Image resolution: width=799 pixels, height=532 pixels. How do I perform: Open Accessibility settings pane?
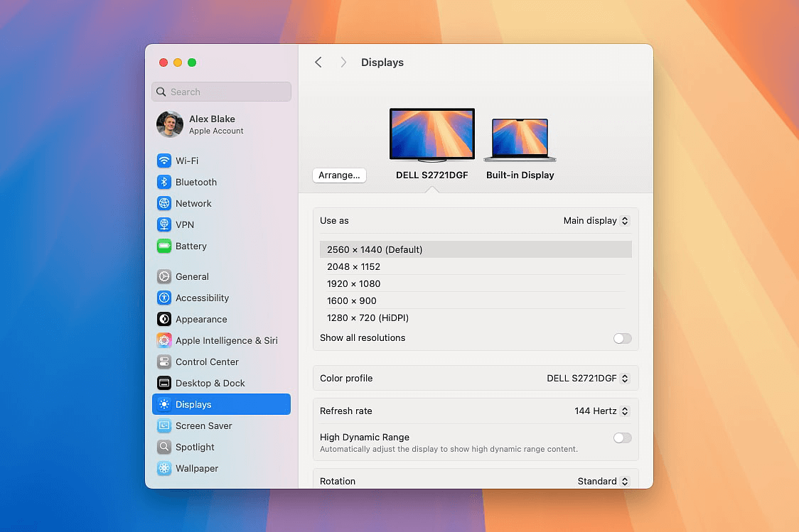click(x=221, y=298)
